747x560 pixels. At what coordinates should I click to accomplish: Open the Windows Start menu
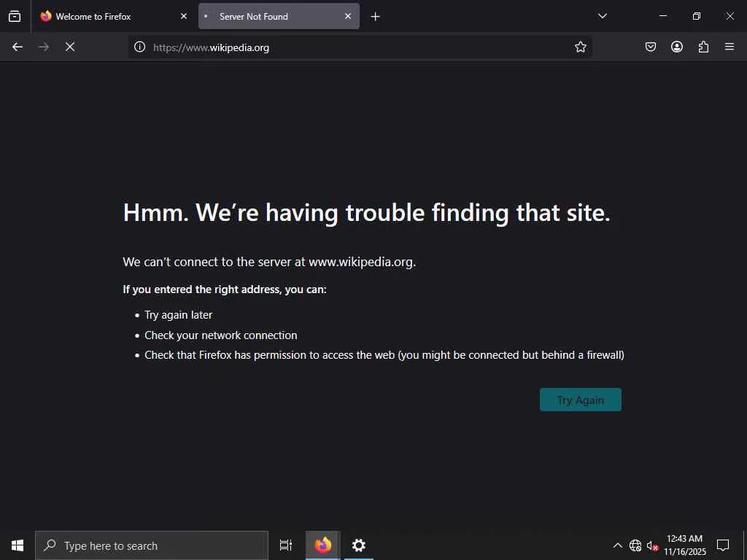point(18,545)
